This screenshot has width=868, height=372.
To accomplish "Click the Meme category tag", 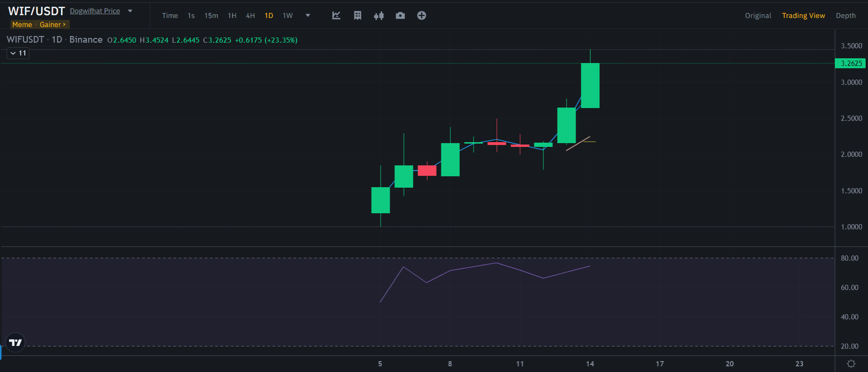I will 22,25.
